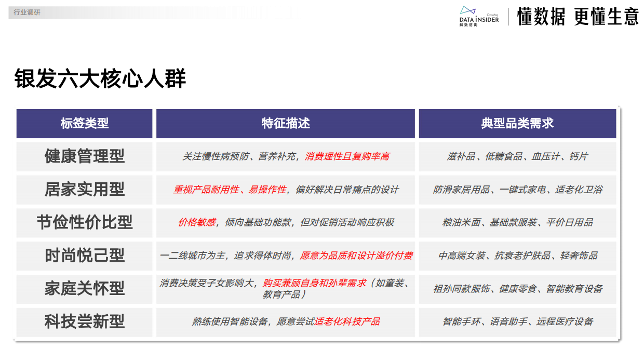Viewport: 644px width, 362px height.
Task: Click the Data Insider logo icon
Action: click(x=479, y=16)
